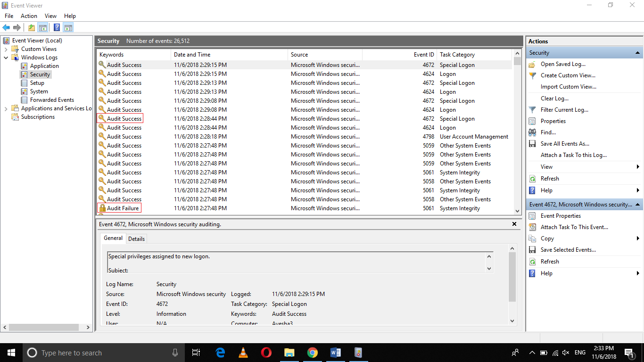Viewport: 644px width, 362px height.
Task: Open the Help submenu under Event 4672 actions
Action: coord(584,273)
